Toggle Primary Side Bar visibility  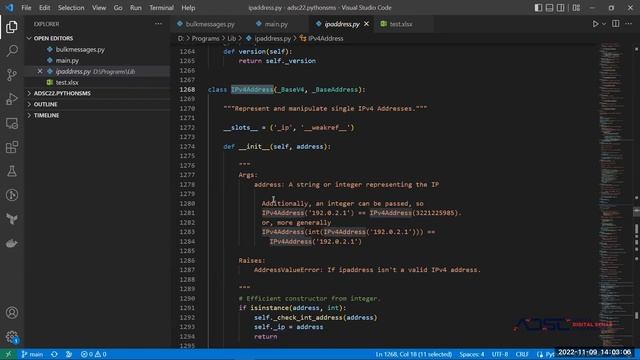pyautogui.click(x=538, y=8)
